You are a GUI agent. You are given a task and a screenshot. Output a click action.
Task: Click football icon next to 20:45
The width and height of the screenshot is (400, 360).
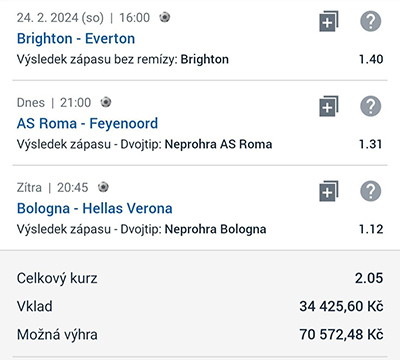(103, 187)
